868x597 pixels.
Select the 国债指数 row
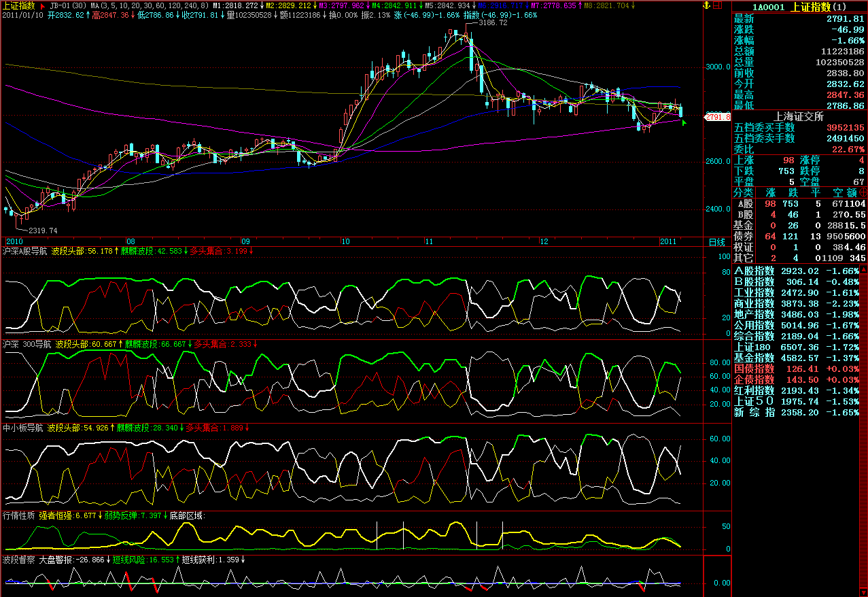click(x=797, y=369)
